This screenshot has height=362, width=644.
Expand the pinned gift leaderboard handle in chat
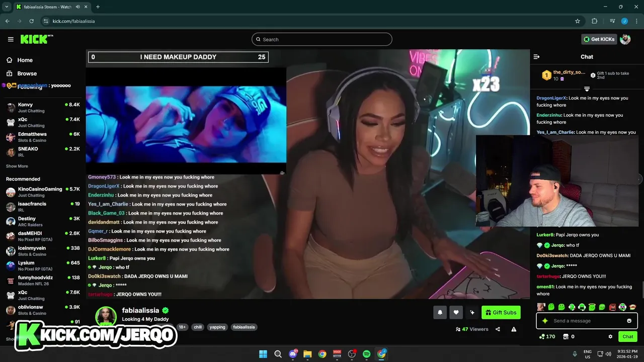[587, 89]
